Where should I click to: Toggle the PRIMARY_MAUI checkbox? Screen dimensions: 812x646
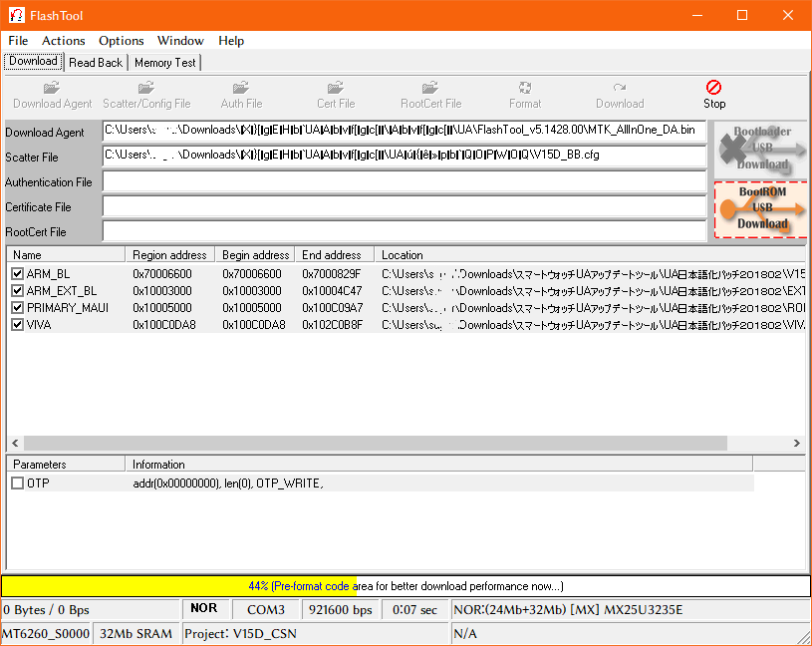coord(17,308)
